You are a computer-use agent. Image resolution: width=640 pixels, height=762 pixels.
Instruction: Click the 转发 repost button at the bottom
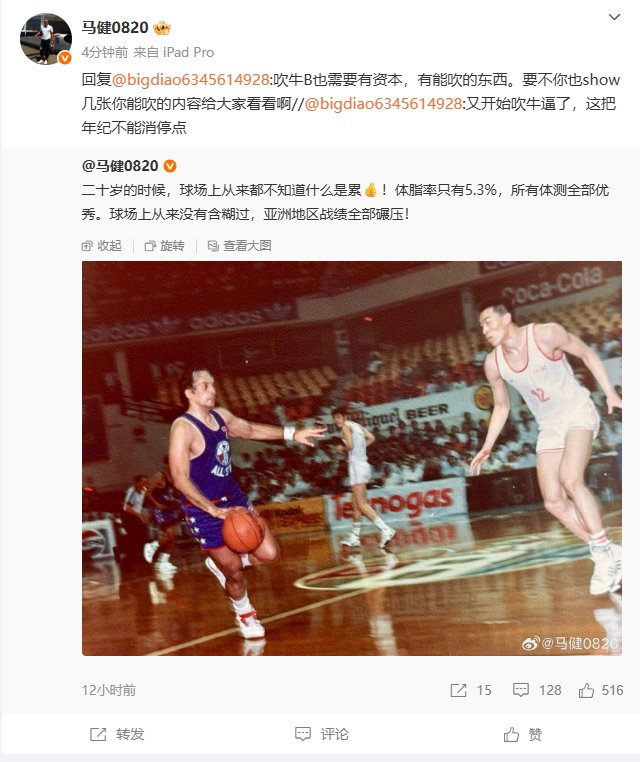pos(117,734)
